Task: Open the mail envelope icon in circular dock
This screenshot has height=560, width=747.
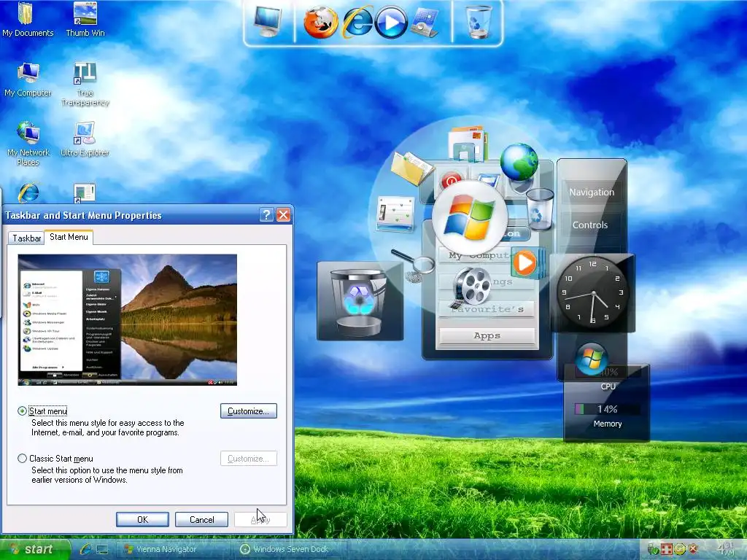Action: click(x=468, y=143)
